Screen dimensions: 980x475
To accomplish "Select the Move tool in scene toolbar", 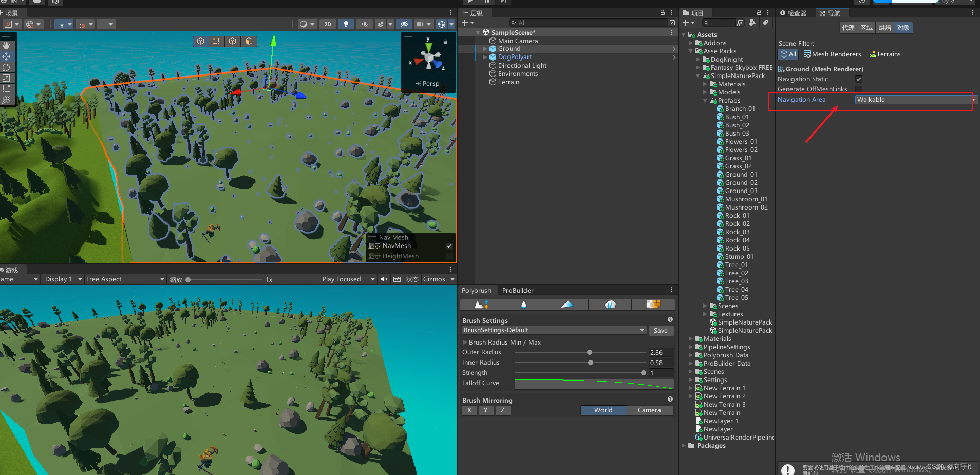I will (x=6, y=56).
